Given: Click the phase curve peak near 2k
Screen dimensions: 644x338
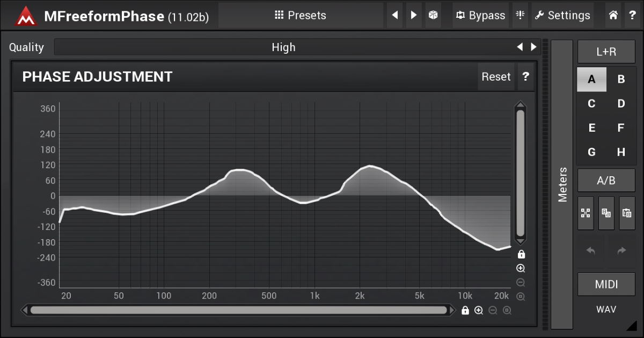Looking at the screenshot, I should (x=370, y=166).
